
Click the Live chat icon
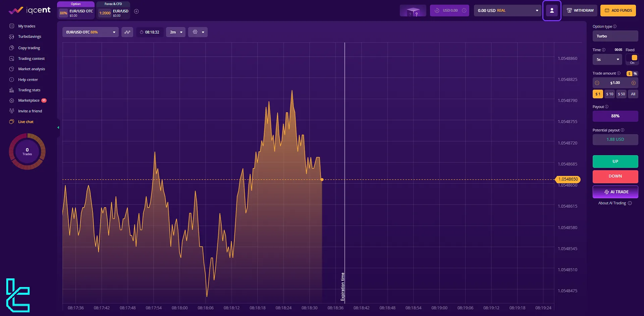click(x=12, y=122)
